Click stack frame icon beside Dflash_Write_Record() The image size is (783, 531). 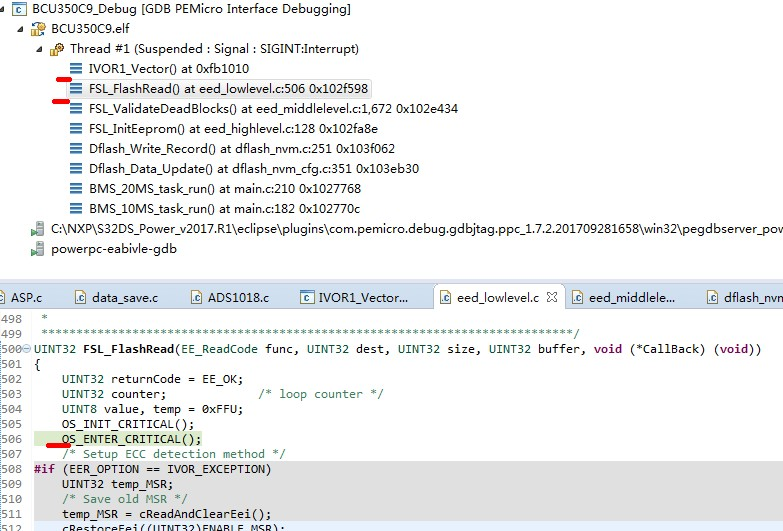pos(76,148)
